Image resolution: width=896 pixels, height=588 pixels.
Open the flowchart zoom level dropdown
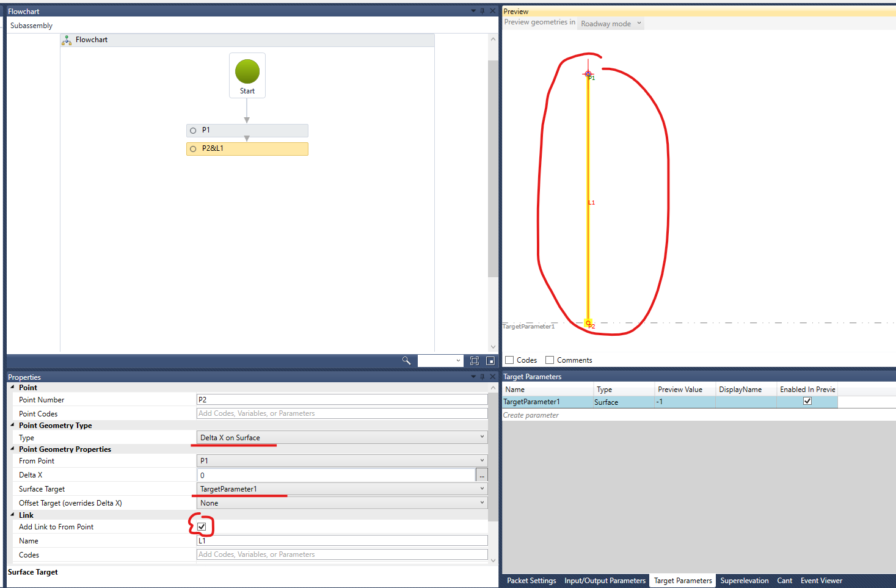[x=440, y=361]
